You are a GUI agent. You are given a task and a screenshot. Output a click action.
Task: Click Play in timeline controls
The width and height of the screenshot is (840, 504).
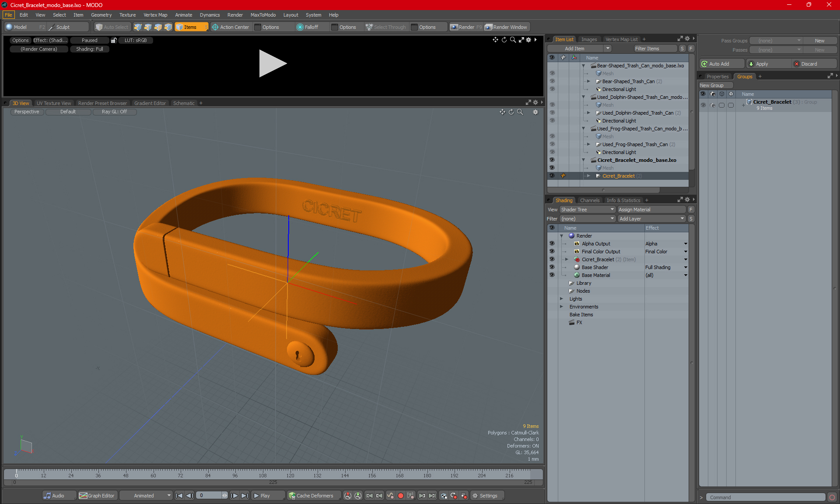[x=268, y=496]
